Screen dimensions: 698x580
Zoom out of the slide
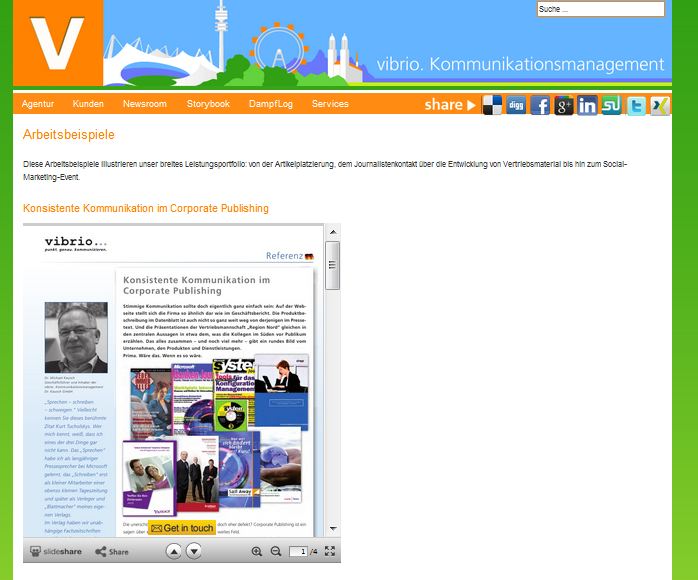(276, 552)
